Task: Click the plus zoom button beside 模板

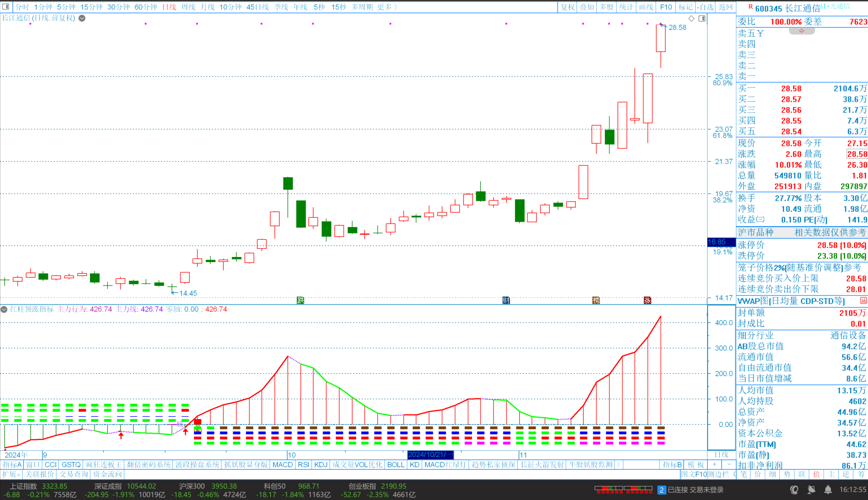Action: [x=714, y=465]
